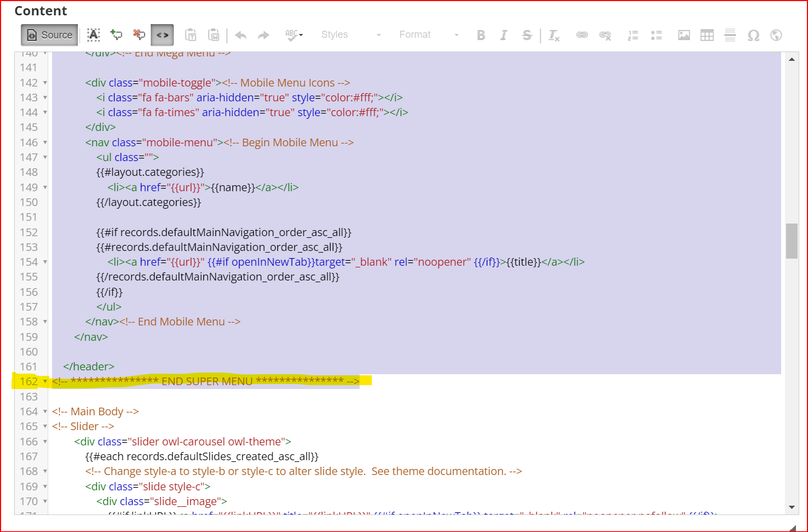Collapse code fold at line 147
Image resolution: width=808 pixels, height=532 pixels.
click(45, 157)
